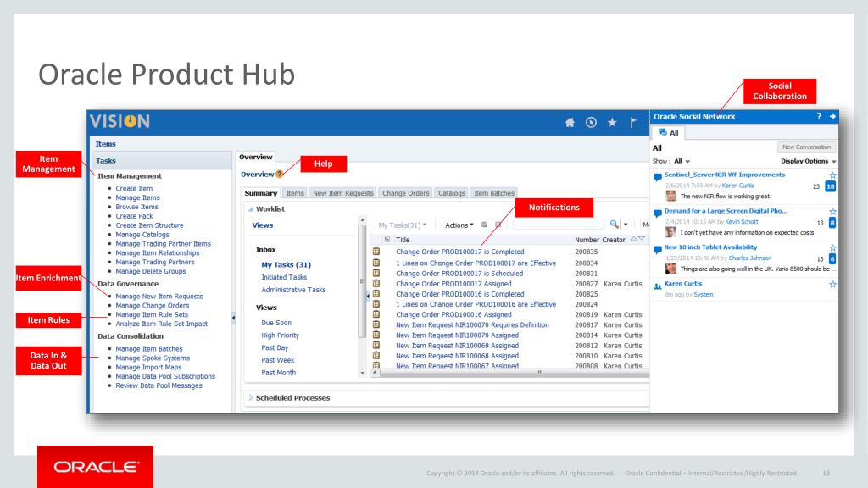This screenshot has height=488, width=868.
Task: Open the Overview help question icon
Action: (x=280, y=174)
